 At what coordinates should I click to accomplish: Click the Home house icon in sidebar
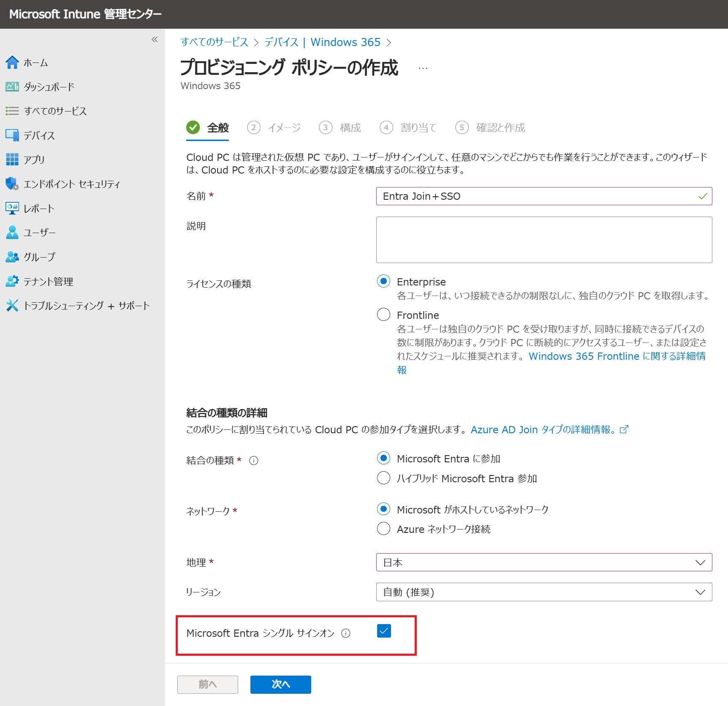tap(12, 62)
